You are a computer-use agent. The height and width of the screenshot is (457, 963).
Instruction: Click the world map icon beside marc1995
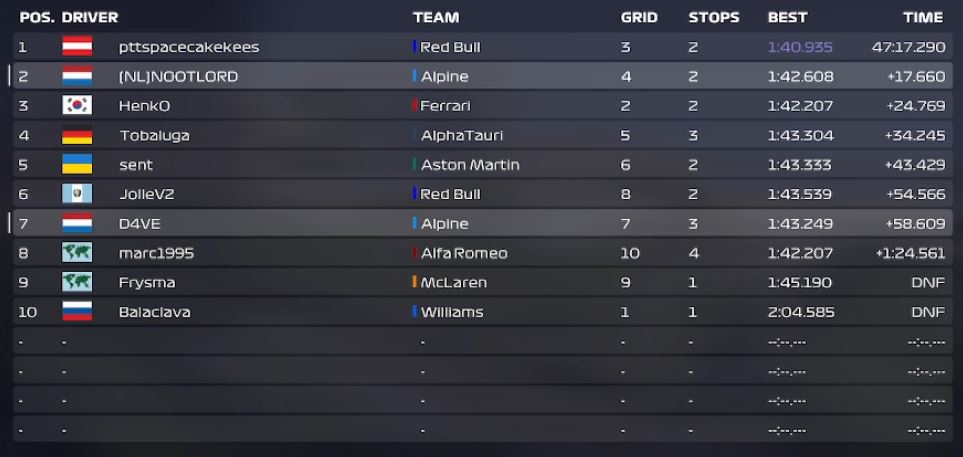(x=77, y=253)
